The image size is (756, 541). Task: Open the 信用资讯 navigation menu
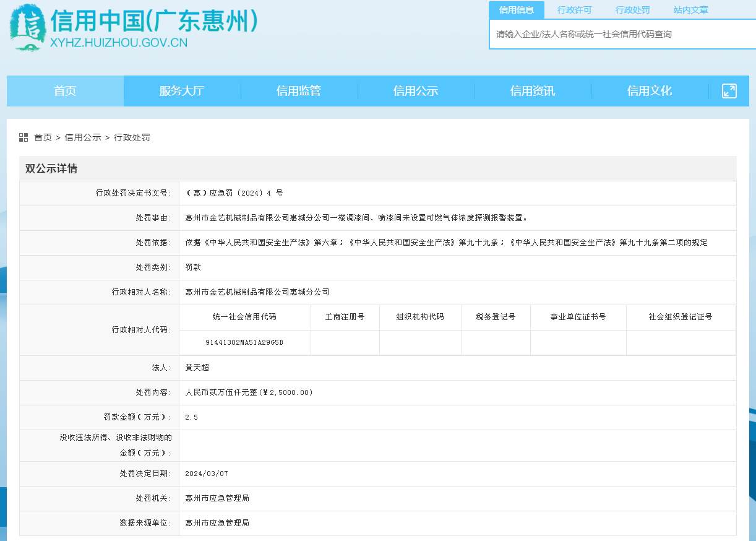[x=533, y=91]
